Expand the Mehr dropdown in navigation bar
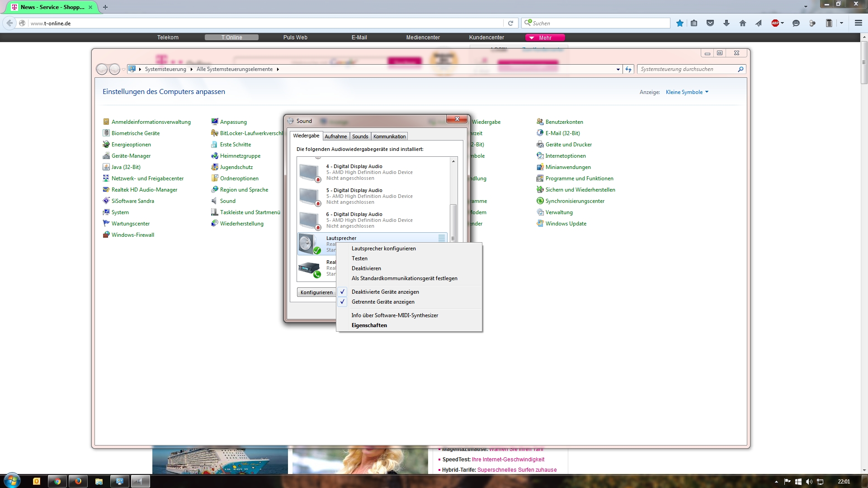Screen dimensions: 868x488 point(545,38)
